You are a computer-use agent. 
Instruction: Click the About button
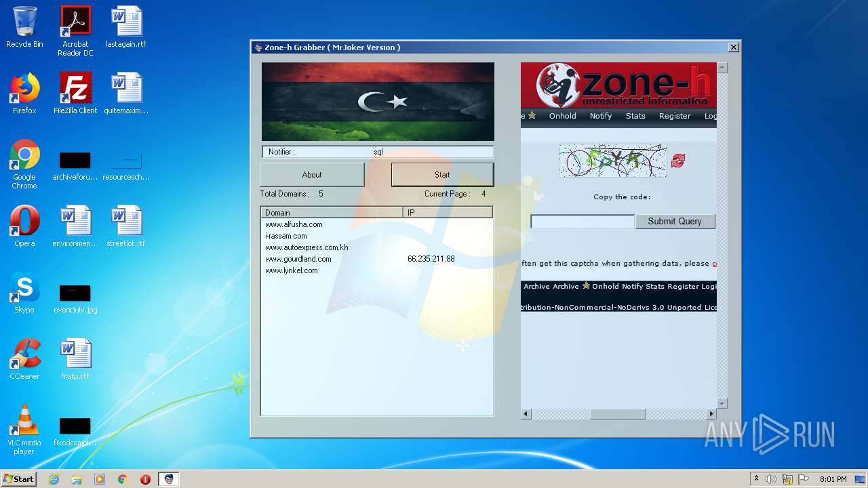point(312,175)
